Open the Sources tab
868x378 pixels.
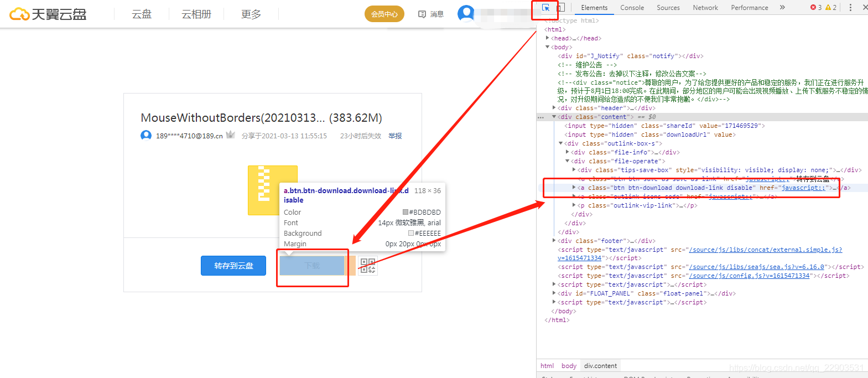(668, 8)
